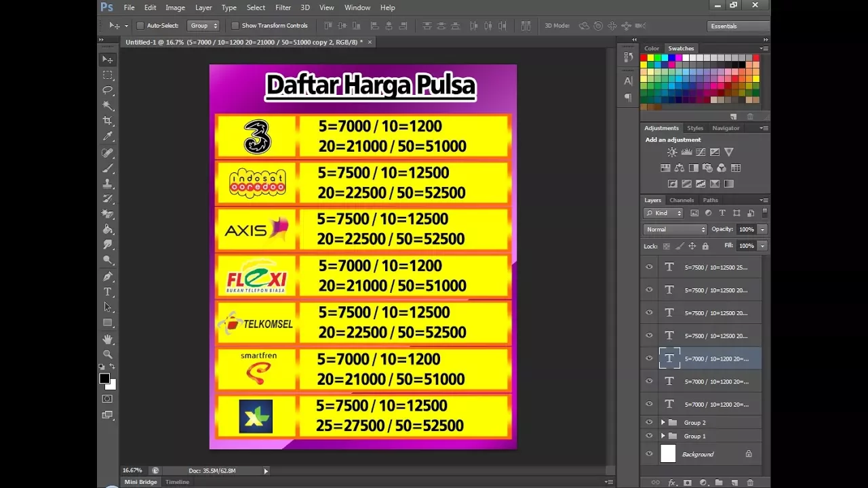Select the Rectangular Marquee tool

[x=108, y=75]
